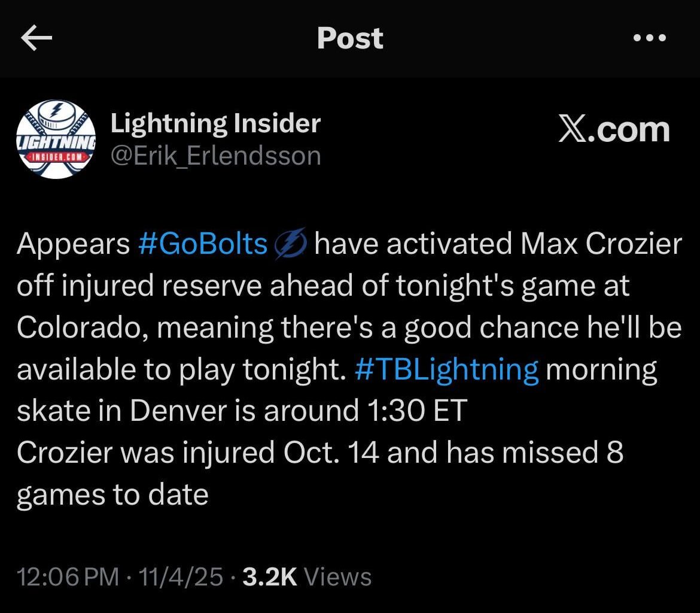This screenshot has width=700, height=613.
Task: Click the Lightning Insider profile avatar
Action: pyautogui.click(x=57, y=139)
